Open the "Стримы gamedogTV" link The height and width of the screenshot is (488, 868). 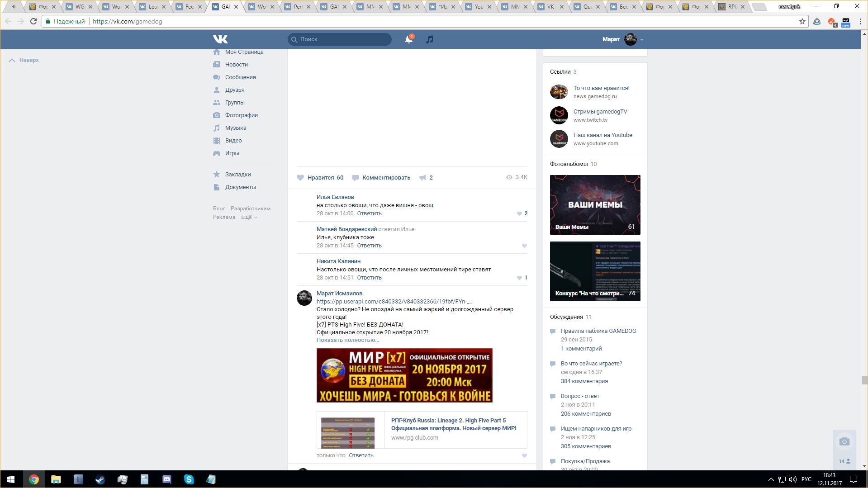(600, 112)
